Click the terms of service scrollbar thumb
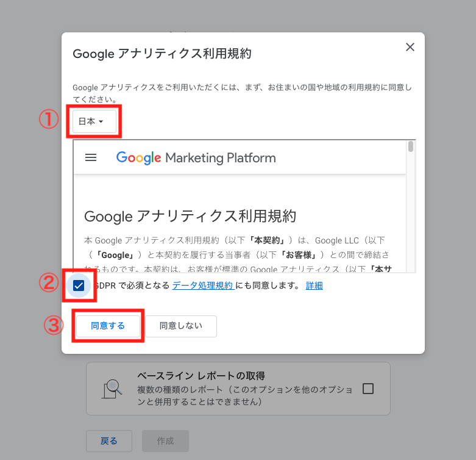This screenshot has width=476, height=460. point(411,146)
